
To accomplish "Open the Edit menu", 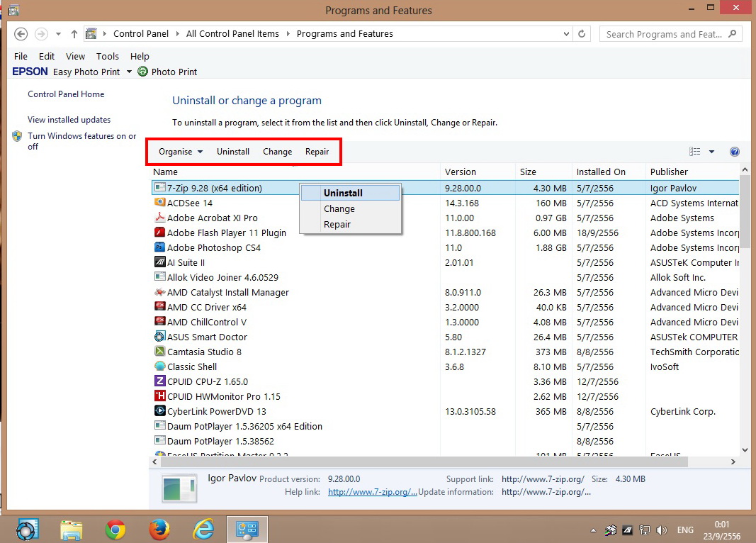I will [47, 57].
